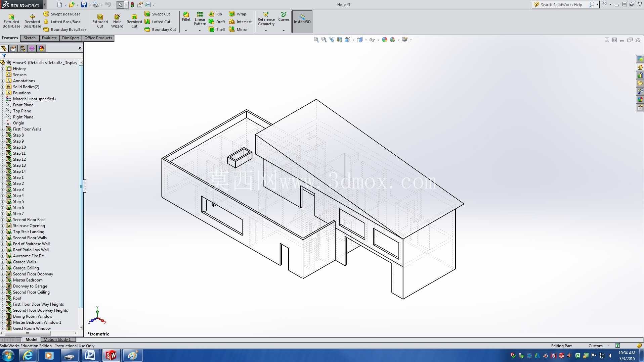Click the Custom units status bar item

tap(596, 346)
